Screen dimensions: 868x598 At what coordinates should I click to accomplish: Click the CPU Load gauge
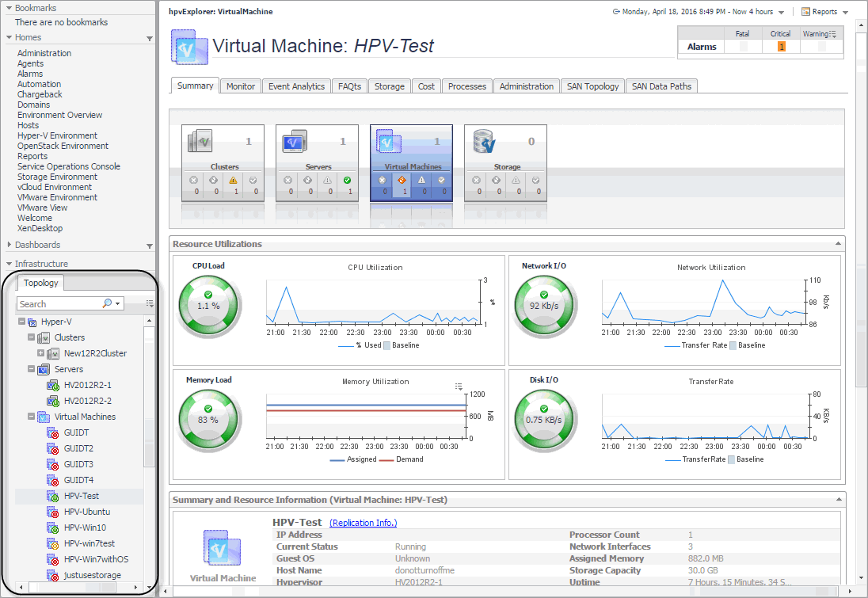(208, 306)
